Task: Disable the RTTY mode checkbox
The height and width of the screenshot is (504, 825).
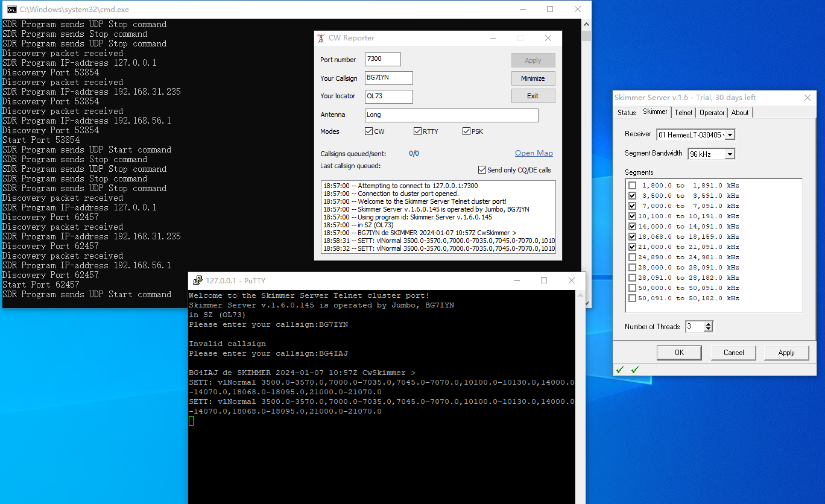Action: pyautogui.click(x=417, y=131)
